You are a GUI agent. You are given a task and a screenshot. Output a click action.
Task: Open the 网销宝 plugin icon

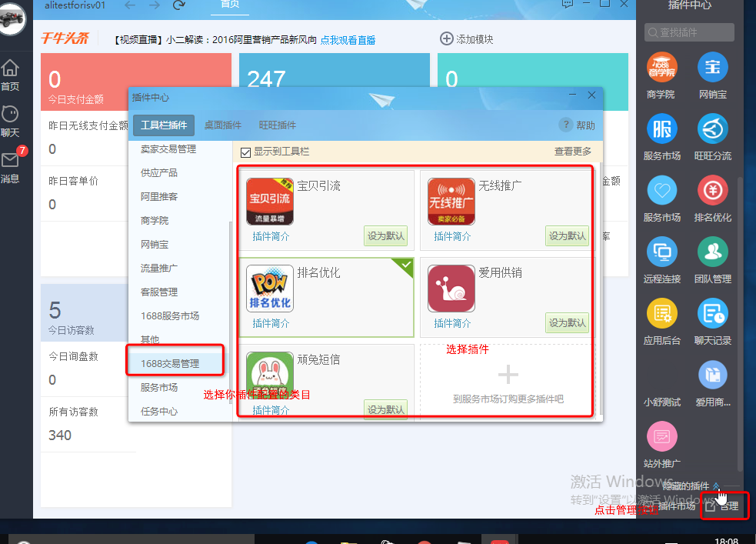point(713,67)
